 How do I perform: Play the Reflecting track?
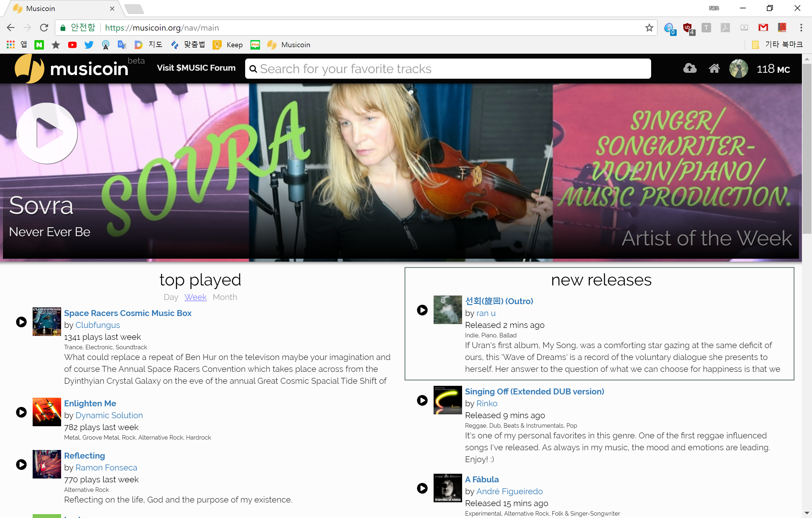pyautogui.click(x=21, y=464)
